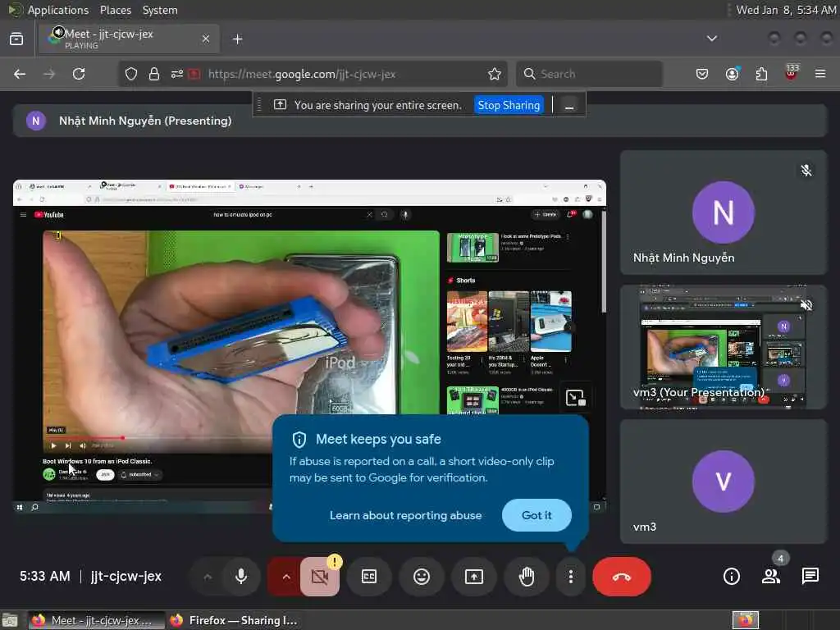Click the meeting code jjt-cjcw-jex text
Viewport: 840px width, 630px height.
[126, 577]
